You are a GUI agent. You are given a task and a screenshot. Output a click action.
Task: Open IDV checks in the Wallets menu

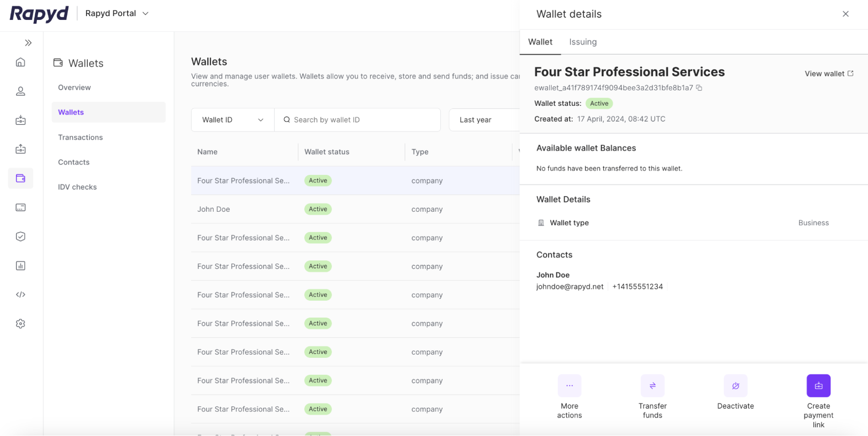coord(77,187)
